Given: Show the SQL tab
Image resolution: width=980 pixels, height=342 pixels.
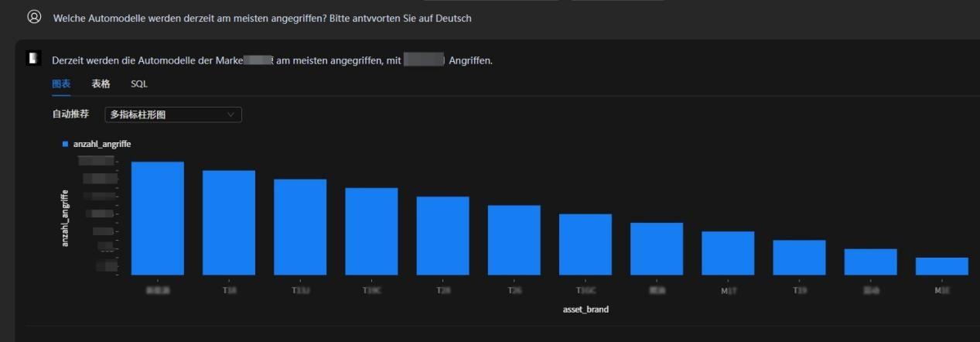Looking at the screenshot, I should click(138, 84).
